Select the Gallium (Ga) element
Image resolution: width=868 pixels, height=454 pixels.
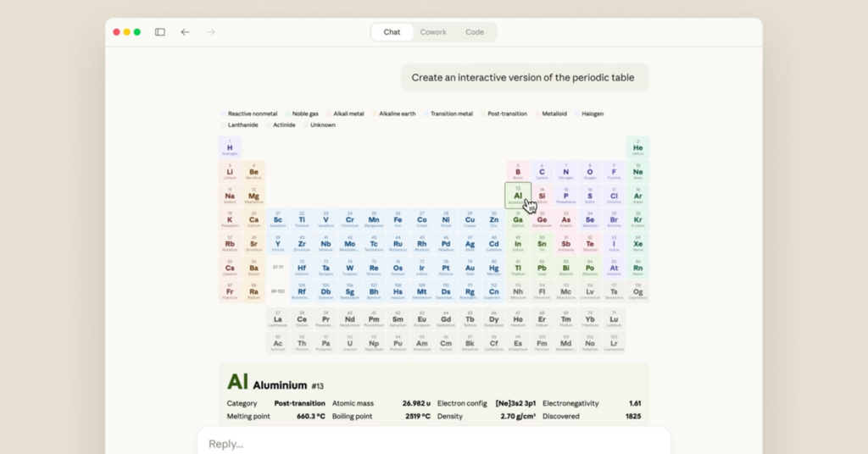[x=518, y=219]
